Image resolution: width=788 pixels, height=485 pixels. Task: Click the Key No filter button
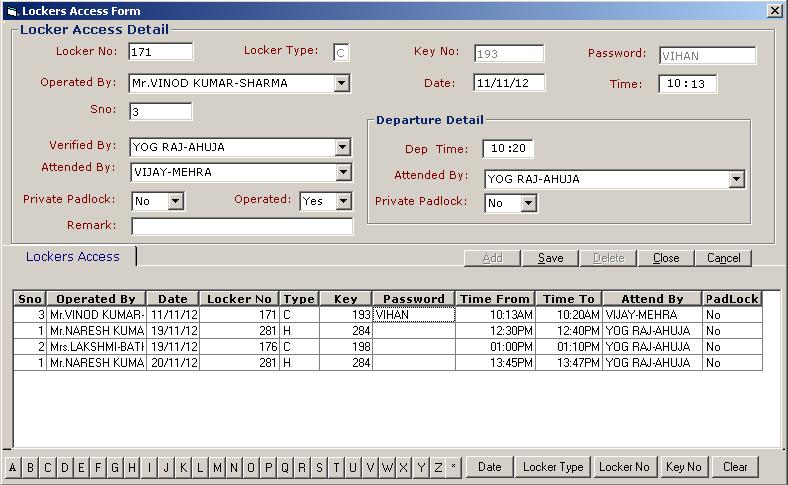click(684, 467)
